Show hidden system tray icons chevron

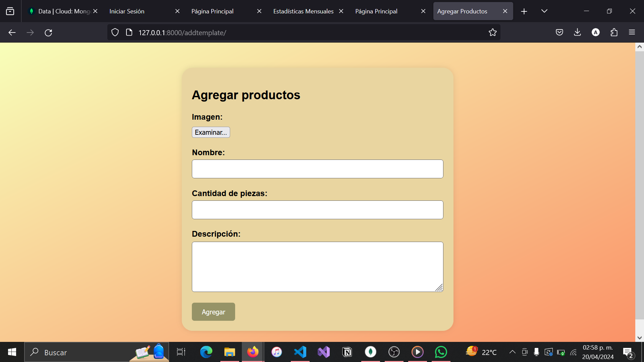512,352
